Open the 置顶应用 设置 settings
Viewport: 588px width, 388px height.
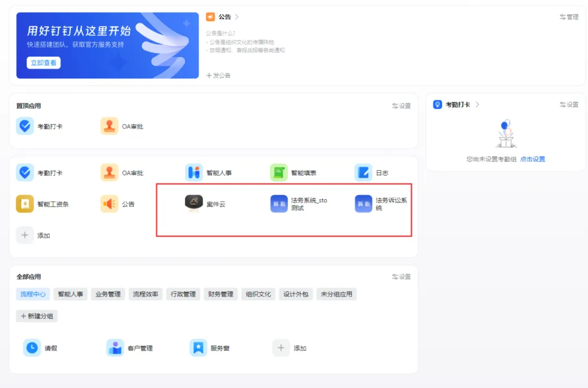[401, 106]
